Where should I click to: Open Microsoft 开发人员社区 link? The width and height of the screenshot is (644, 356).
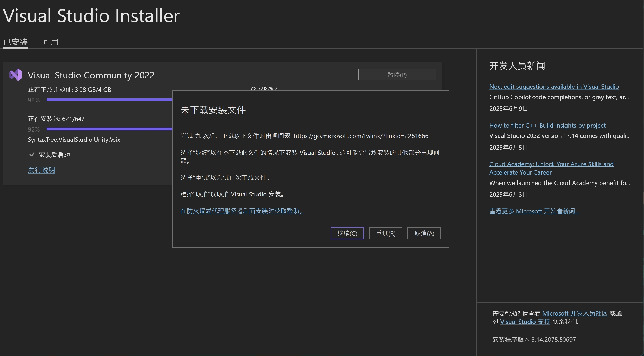pyautogui.click(x=575, y=313)
